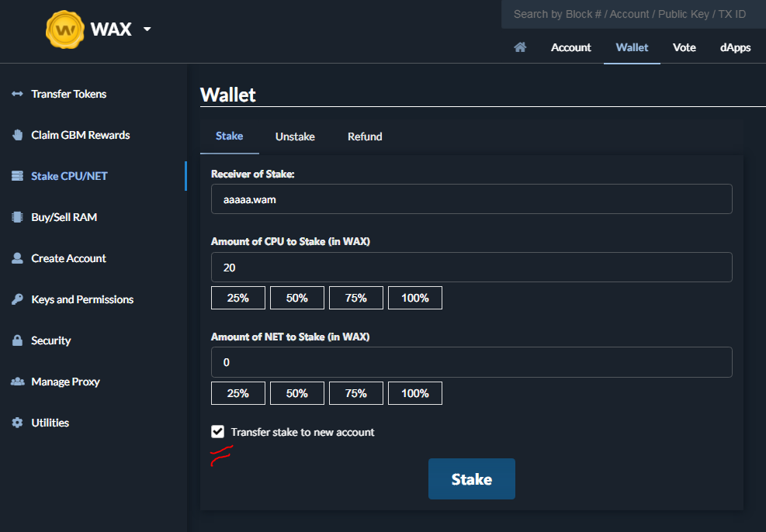This screenshot has width=766, height=532.
Task: Open Create Account section
Action: point(68,258)
